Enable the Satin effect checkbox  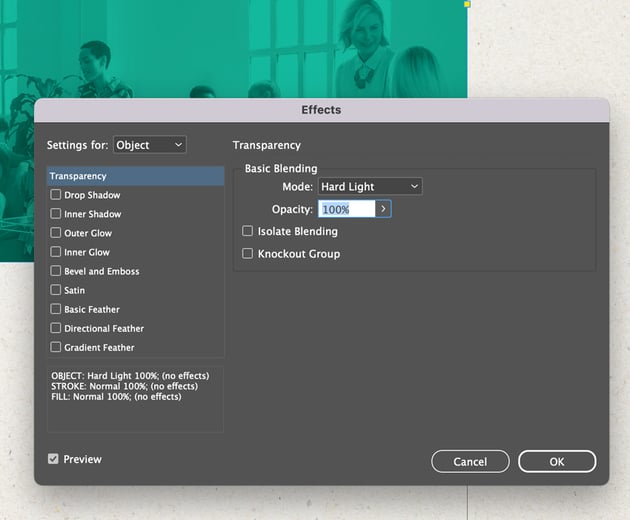point(56,291)
